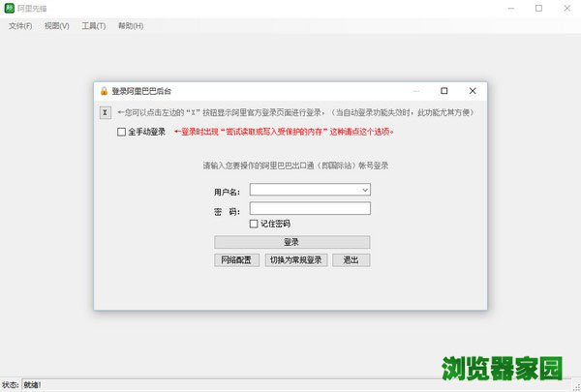Open the 工具(T) menu
This screenshot has width=581, height=392.
94,26
